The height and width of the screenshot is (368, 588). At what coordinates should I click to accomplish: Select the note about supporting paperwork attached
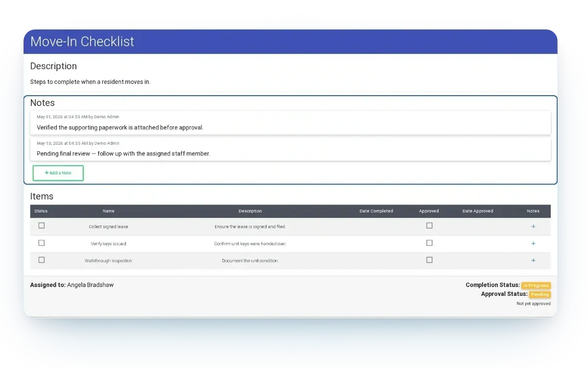click(x=290, y=123)
